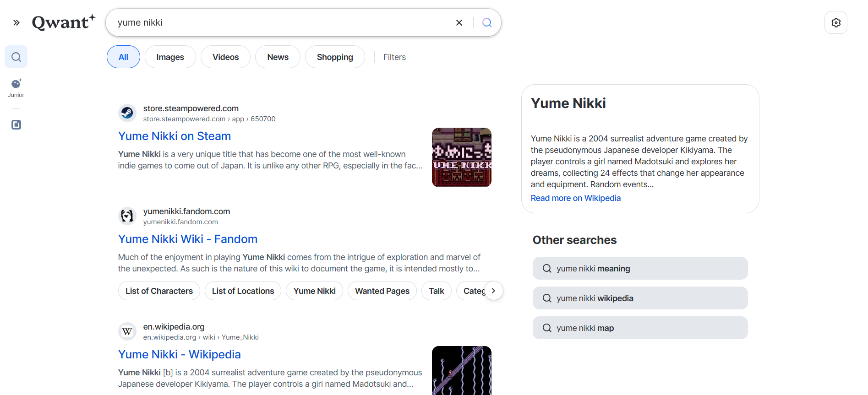Open the Talk sitelink chip
Screen dimensions: 868x395
tap(436, 291)
